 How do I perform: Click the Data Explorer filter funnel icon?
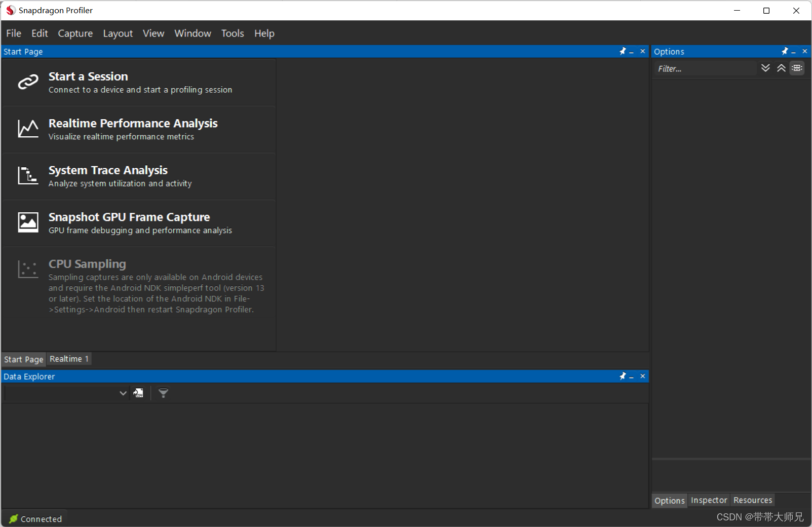(163, 393)
